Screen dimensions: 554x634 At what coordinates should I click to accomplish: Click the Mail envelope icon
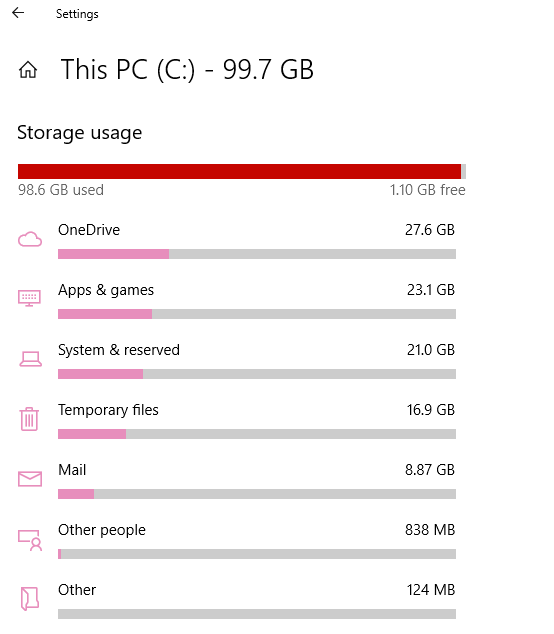[30, 479]
